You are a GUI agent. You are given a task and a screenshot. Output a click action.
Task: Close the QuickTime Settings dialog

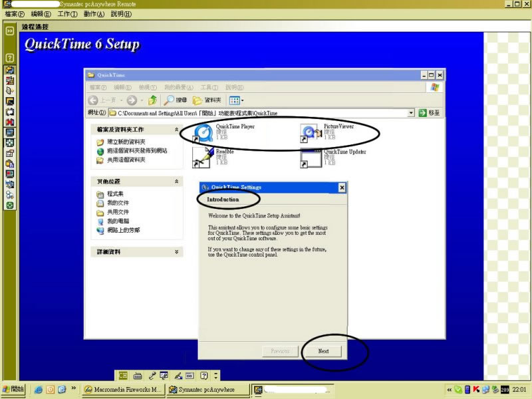point(342,188)
